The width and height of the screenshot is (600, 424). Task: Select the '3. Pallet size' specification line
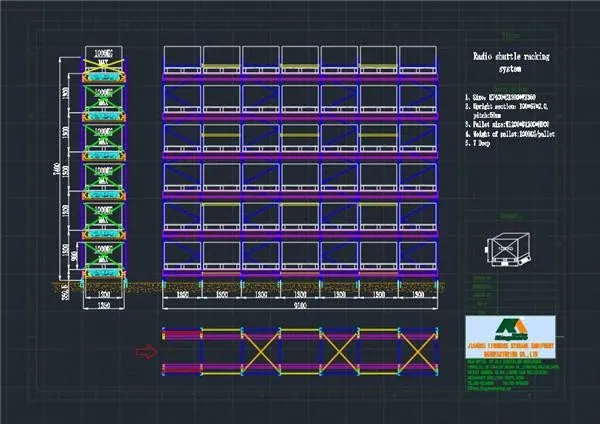tap(507, 124)
